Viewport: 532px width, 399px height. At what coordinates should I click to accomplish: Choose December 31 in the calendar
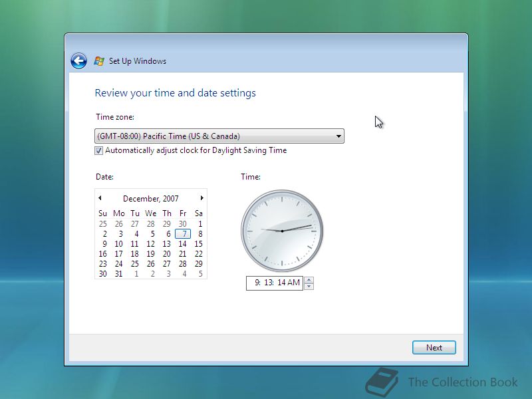[x=118, y=274]
